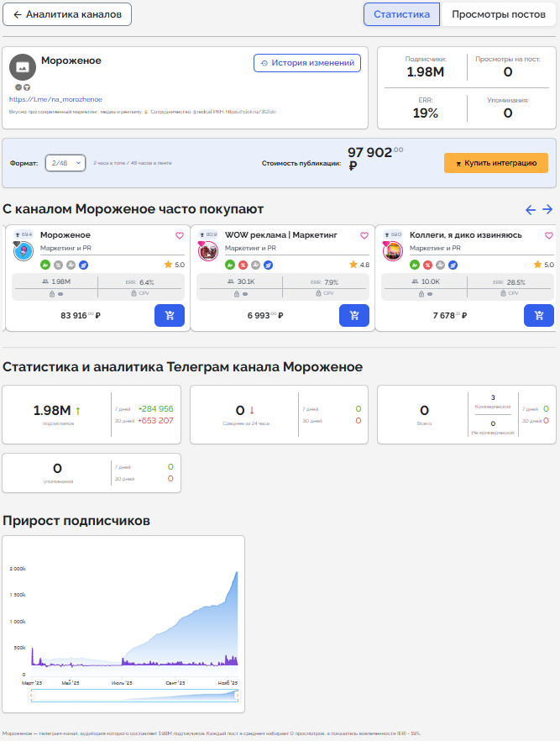Image resolution: width=560 pixels, height=741 pixels.
Task: Open История изменений
Action: (307, 63)
